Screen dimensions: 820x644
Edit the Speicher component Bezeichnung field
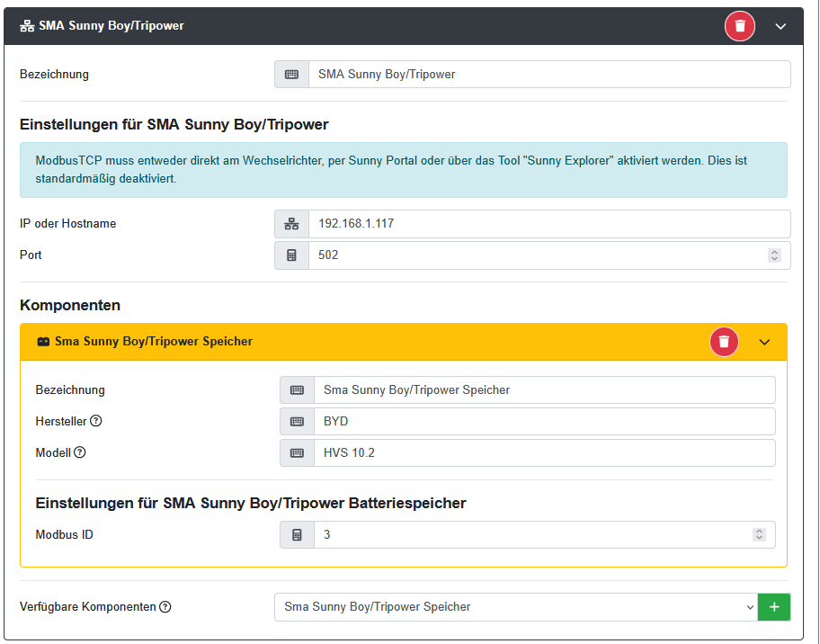click(x=544, y=390)
